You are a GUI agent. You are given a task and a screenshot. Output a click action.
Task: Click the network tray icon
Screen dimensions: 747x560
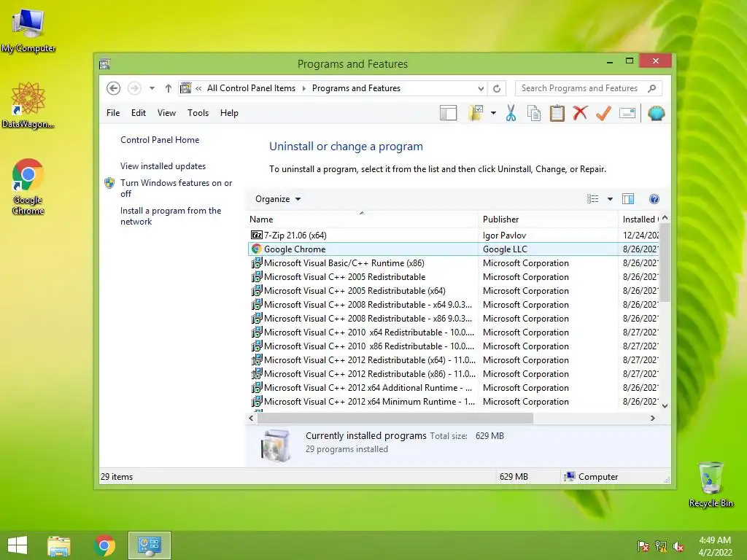(661, 547)
